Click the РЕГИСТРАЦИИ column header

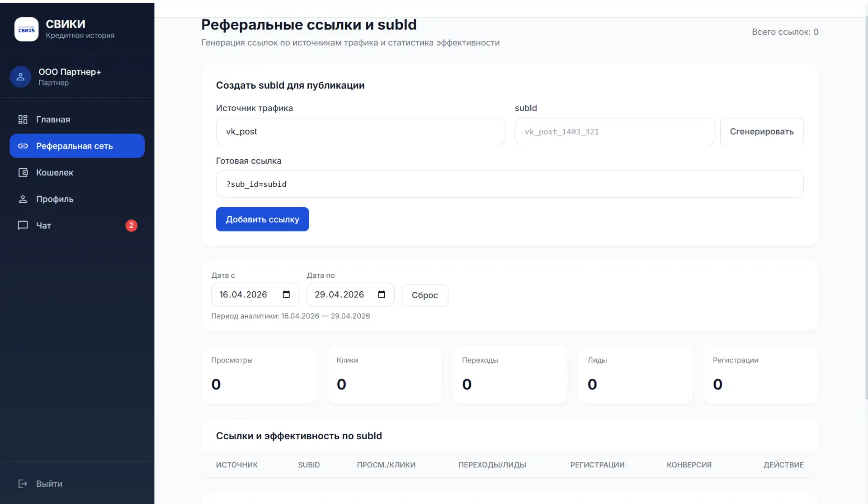(x=597, y=465)
